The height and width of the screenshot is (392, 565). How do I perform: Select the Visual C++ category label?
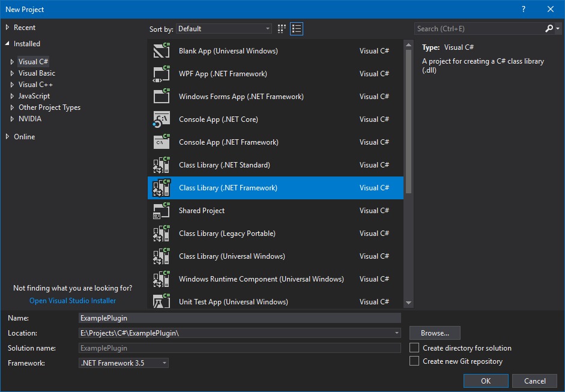tap(35, 85)
